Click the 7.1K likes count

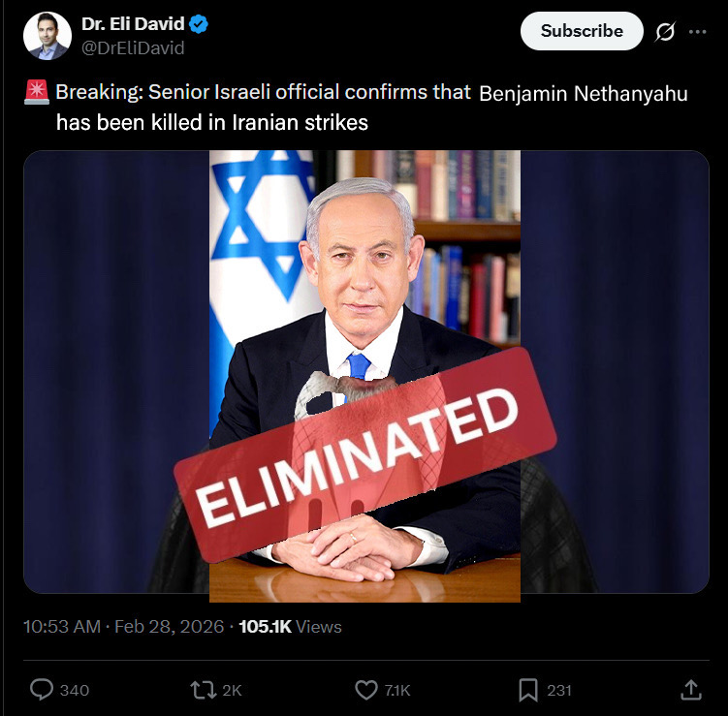click(x=397, y=691)
